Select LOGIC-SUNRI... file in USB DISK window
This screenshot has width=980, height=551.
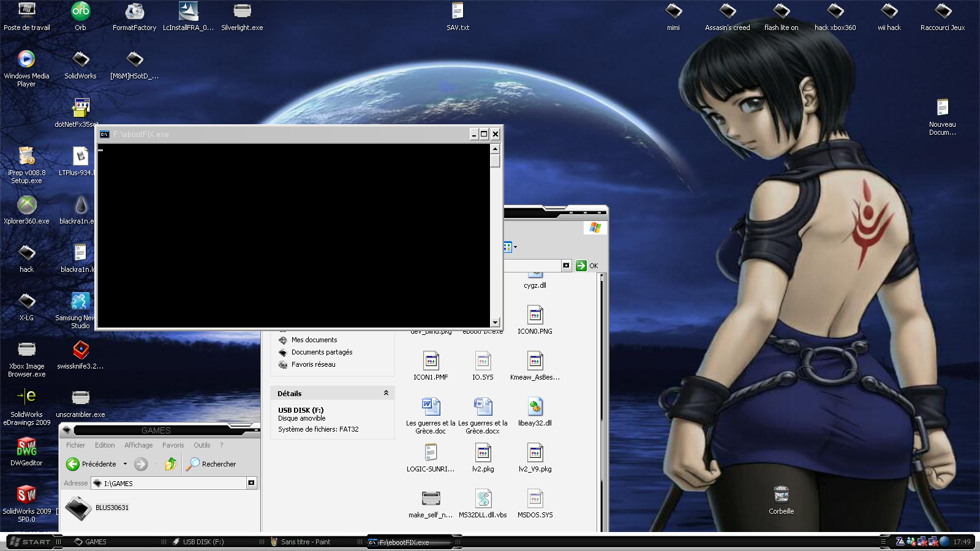(x=431, y=457)
